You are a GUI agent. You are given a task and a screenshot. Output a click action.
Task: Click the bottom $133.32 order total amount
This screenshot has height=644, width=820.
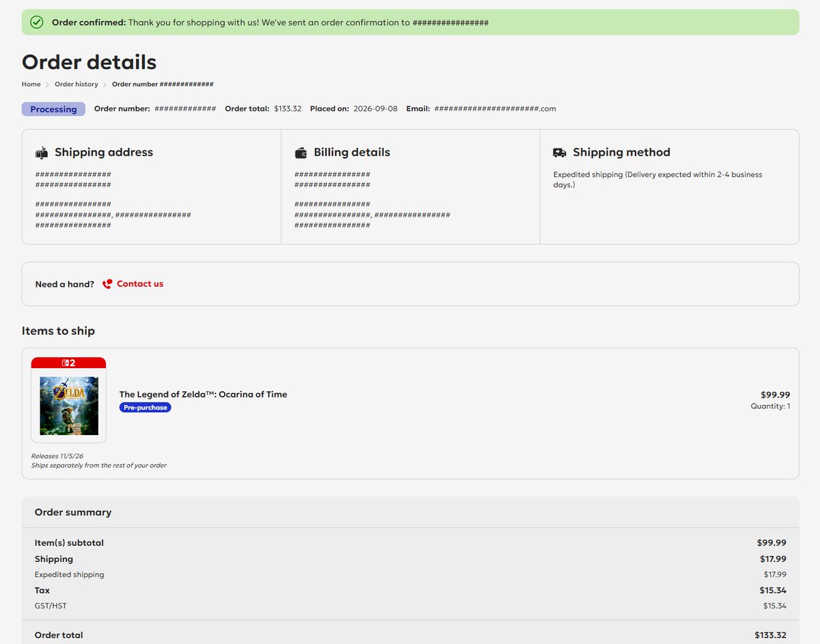[771, 635]
